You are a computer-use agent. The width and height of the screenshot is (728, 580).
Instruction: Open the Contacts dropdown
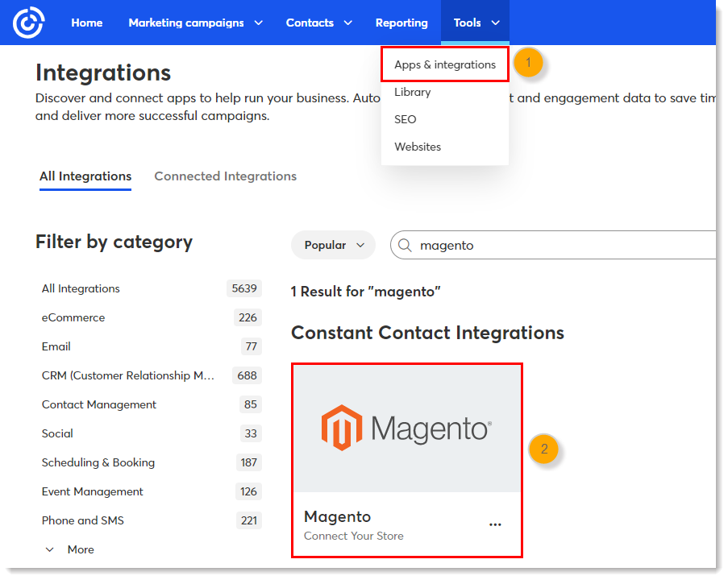tap(311, 23)
